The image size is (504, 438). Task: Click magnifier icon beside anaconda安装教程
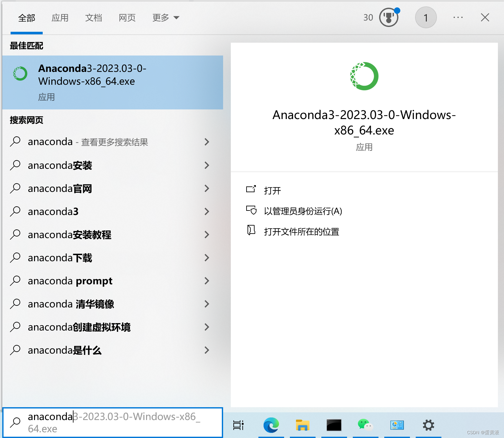click(15, 235)
